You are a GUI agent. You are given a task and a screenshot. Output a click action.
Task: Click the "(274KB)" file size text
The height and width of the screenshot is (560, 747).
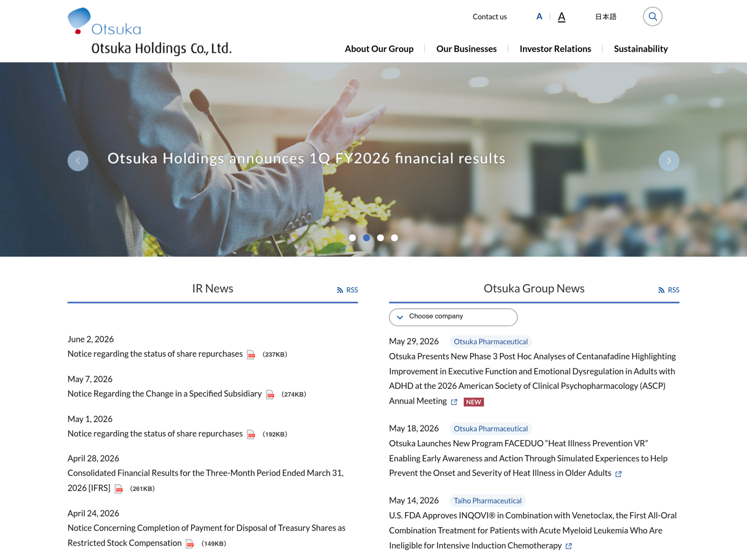click(x=294, y=395)
